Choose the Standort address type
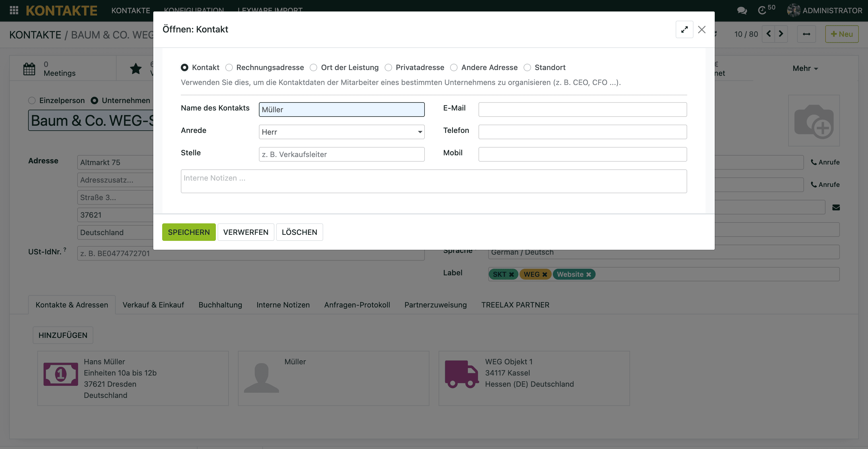The width and height of the screenshot is (868, 449). coord(527,67)
